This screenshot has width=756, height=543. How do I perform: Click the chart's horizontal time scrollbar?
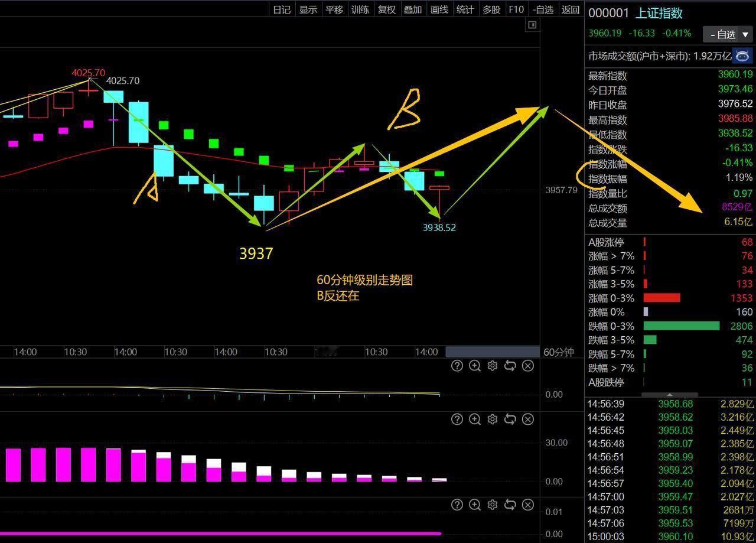(492, 352)
